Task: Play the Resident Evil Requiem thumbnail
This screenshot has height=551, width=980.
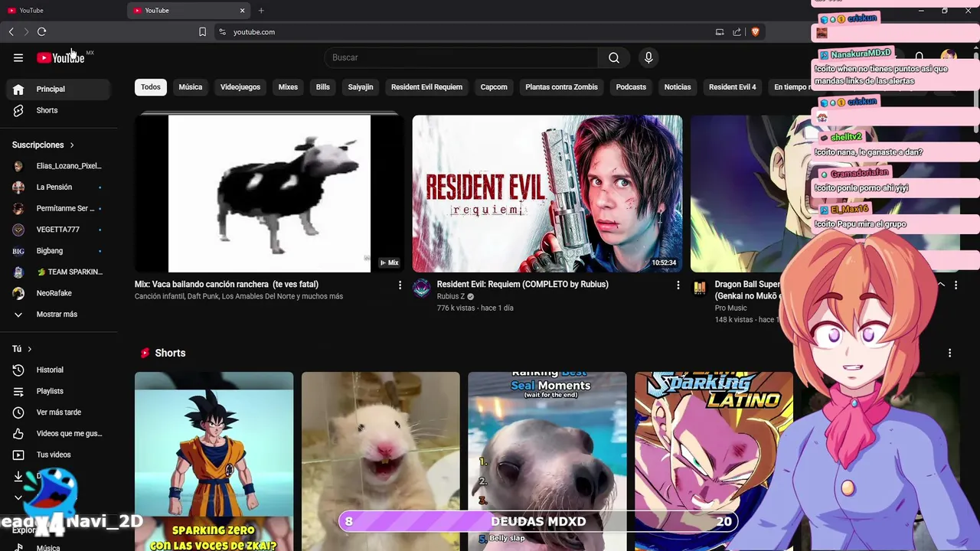Action: click(x=547, y=193)
